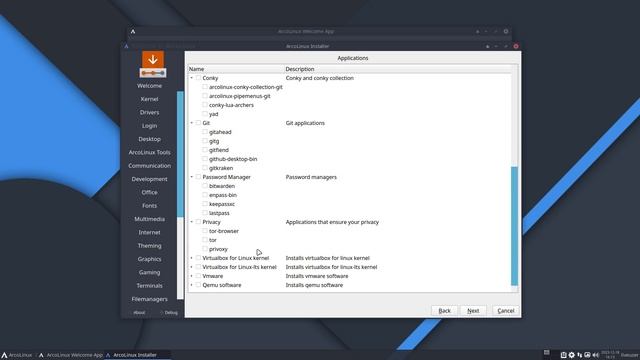Check the lastpass checkbox
The width and height of the screenshot is (640, 360).
(x=205, y=213)
